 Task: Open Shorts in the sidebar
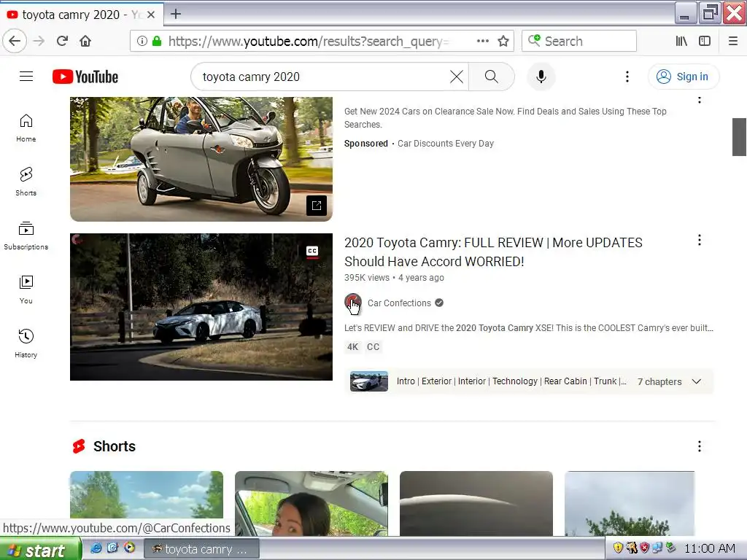tap(26, 182)
